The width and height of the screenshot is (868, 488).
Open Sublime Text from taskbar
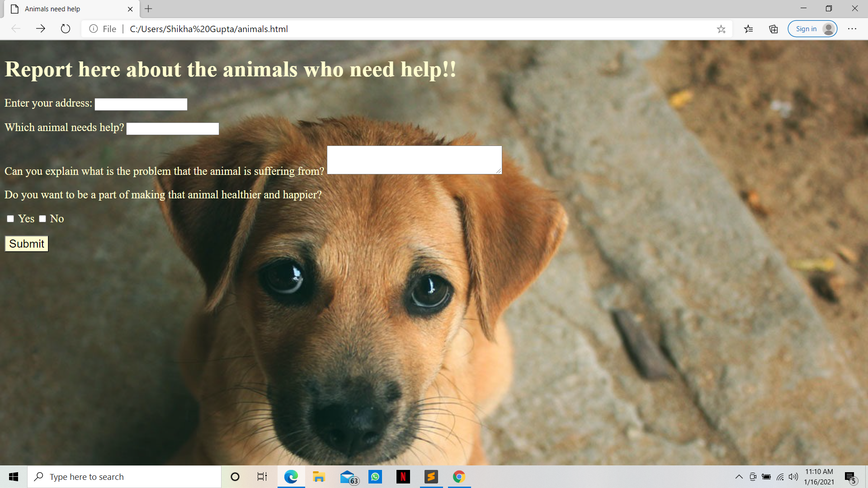click(431, 477)
